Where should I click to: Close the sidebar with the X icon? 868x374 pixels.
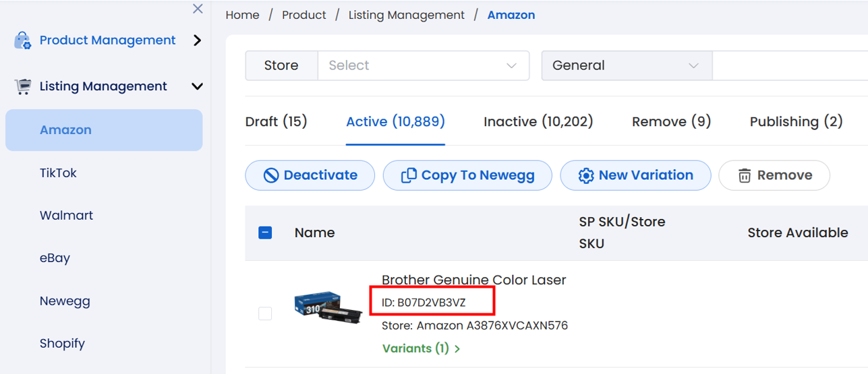pos(198,9)
